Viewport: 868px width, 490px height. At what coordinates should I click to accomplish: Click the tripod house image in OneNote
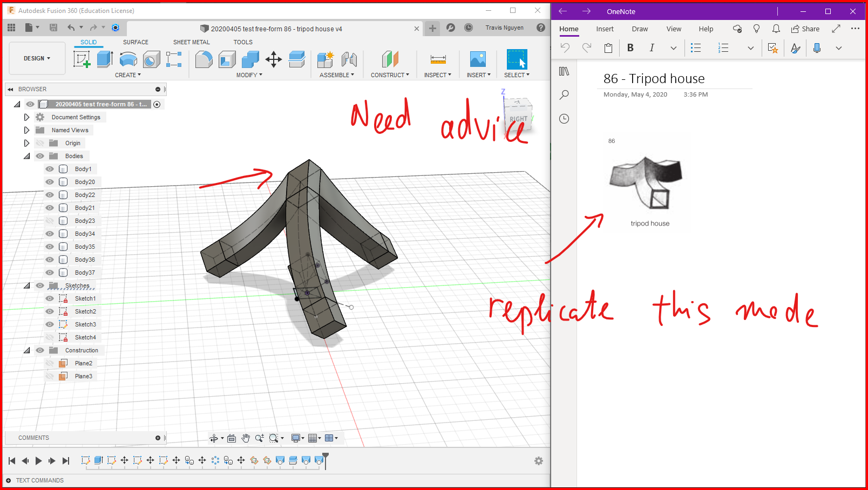click(646, 181)
